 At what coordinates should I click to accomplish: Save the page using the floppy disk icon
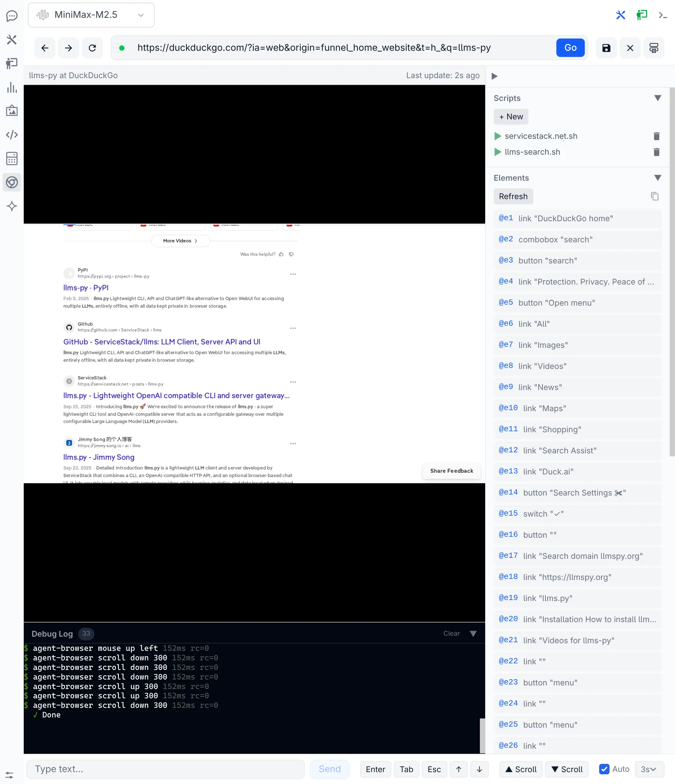[606, 48]
